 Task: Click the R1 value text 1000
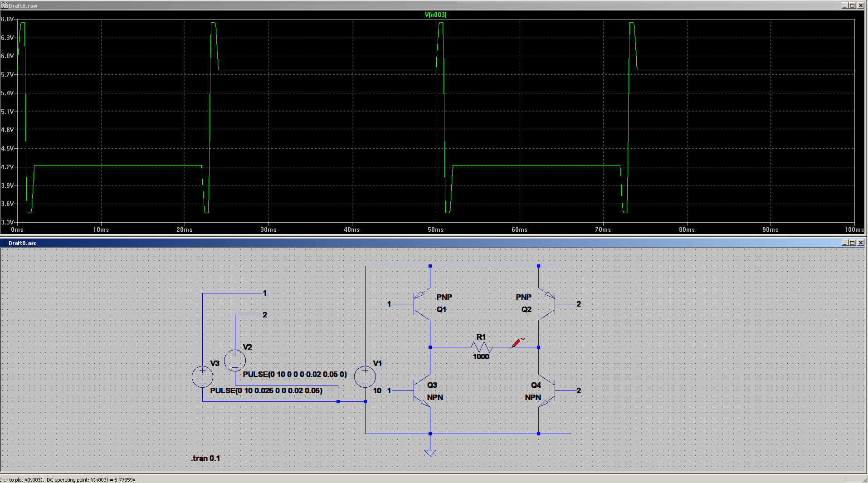click(x=481, y=357)
